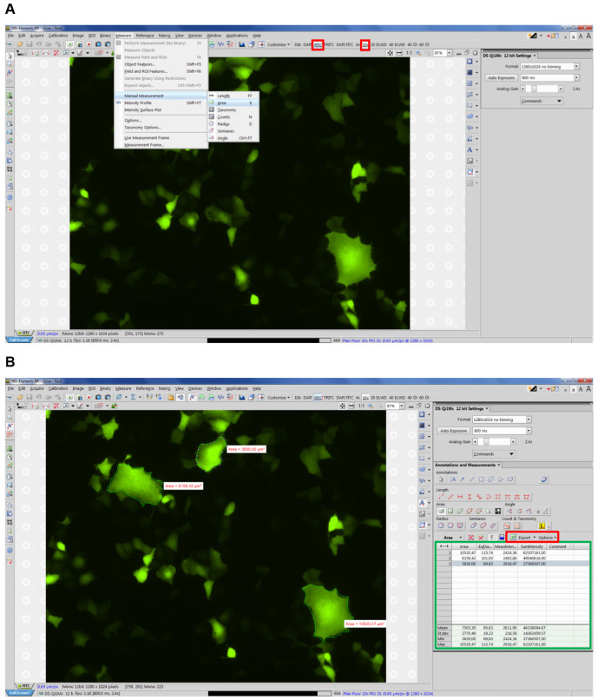Image resolution: width=604 pixels, height=700 pixels.
Task: Switch on the red-boxed 10x objective in upper toolbar
Action: 365,43
